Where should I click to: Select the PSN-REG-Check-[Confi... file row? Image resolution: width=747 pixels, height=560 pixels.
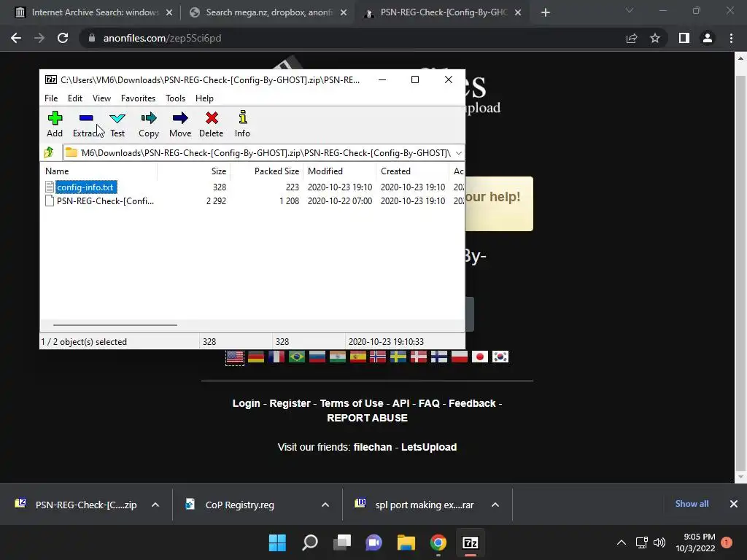coord(99,201)
